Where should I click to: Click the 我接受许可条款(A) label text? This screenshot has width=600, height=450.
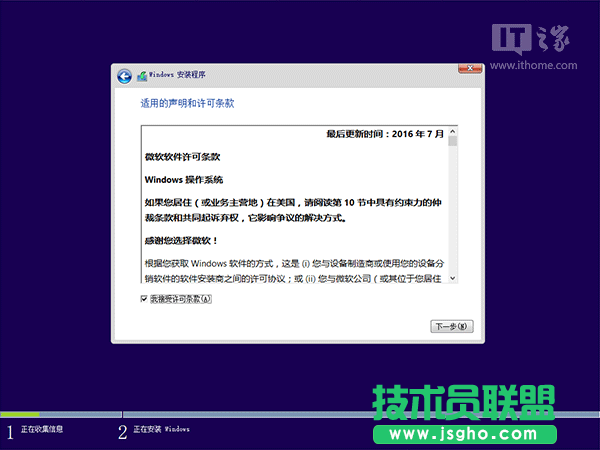(x=181, y=299)
